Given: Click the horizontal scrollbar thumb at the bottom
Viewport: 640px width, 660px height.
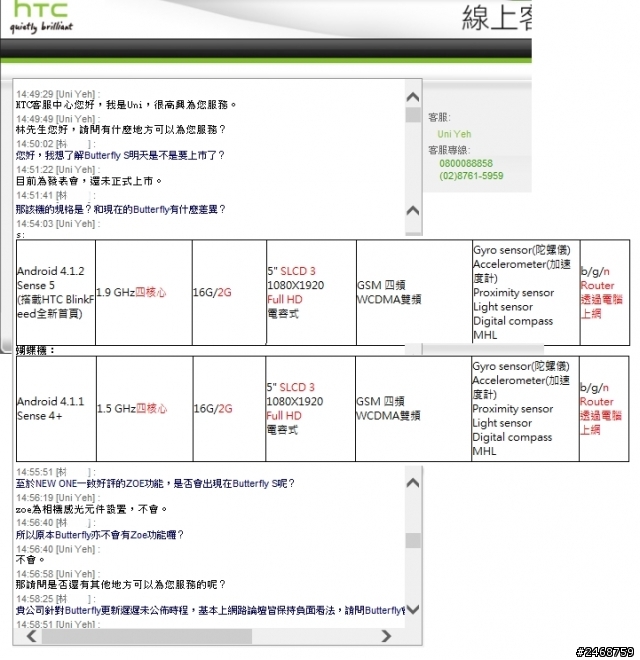Looking at the screenshot, I should [x=147, y=636].
